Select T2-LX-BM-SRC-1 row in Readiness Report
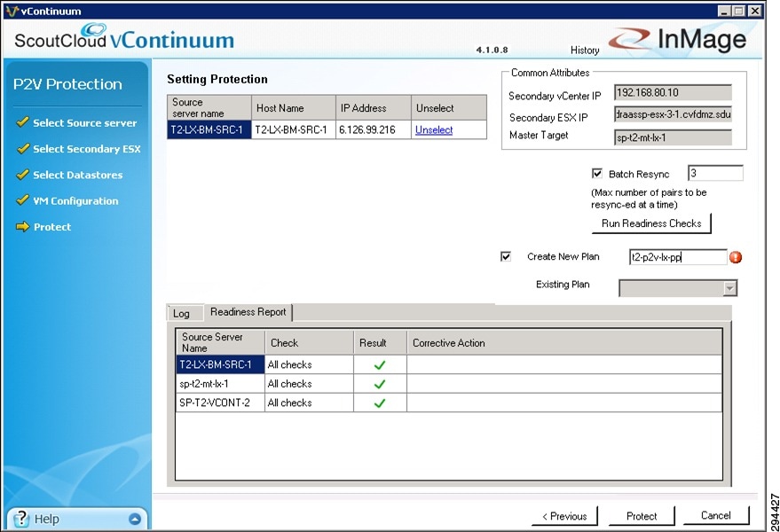The image size is (780, 532). tap(449, 364)
